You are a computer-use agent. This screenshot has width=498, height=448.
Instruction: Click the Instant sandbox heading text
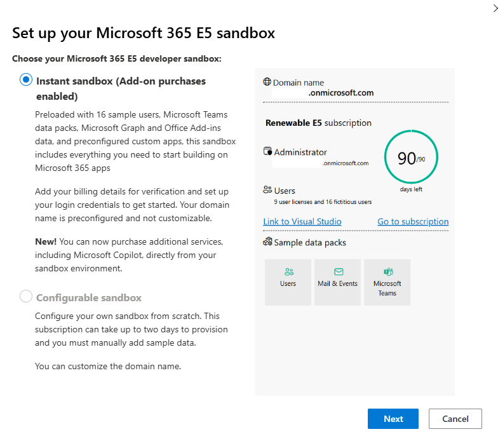tap(121, 89)
